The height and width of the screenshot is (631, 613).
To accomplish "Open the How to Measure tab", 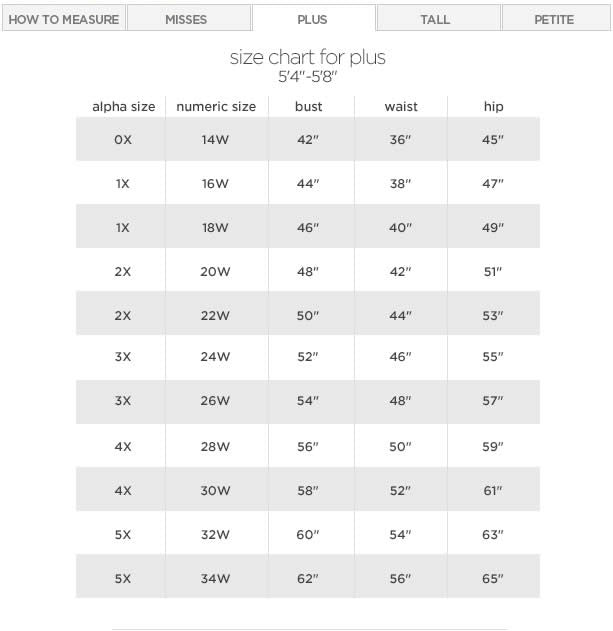I will (63, 19).
